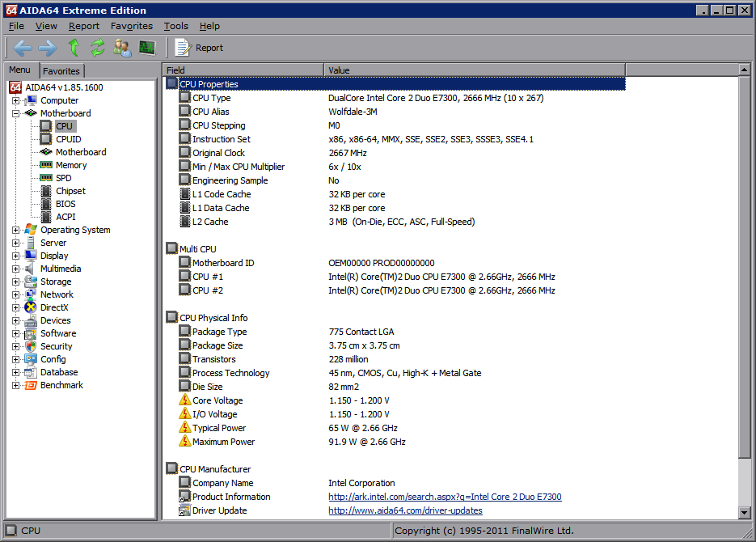
Task: Click the green graph monitor toolbar icon
Action: pos(146,48)
